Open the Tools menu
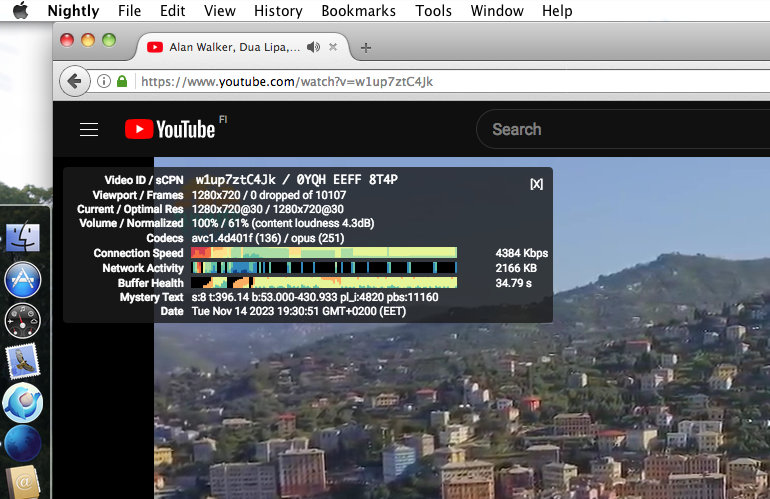 (x=433, y=11)
